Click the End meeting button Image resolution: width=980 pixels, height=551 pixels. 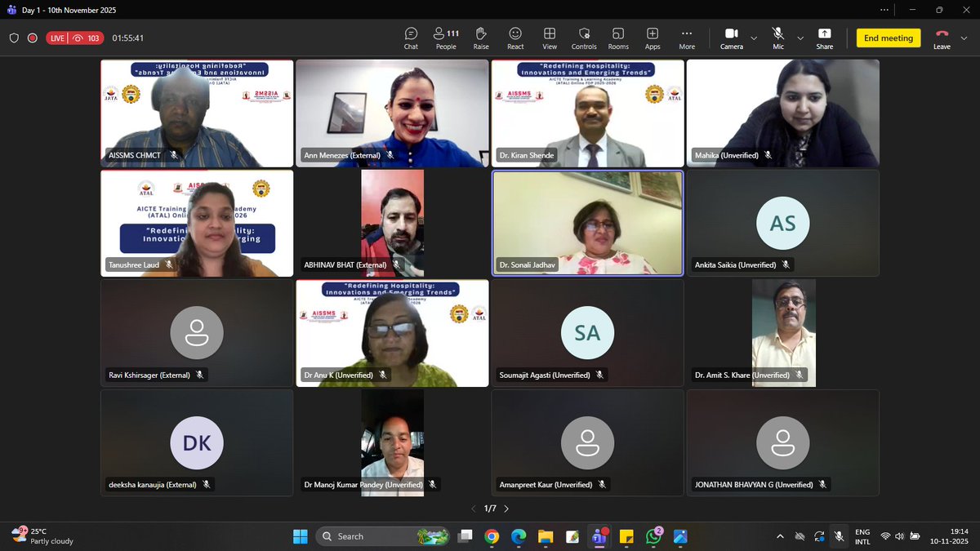coord(888,38)
